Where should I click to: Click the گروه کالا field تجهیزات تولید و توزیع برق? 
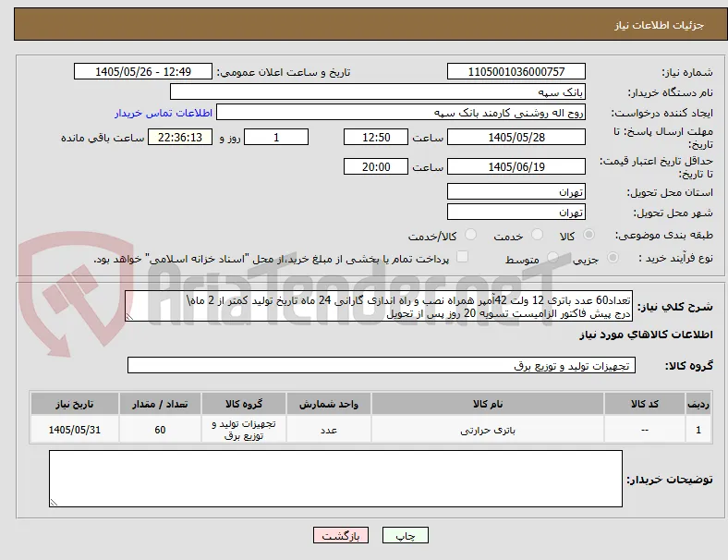coord(382,365)
